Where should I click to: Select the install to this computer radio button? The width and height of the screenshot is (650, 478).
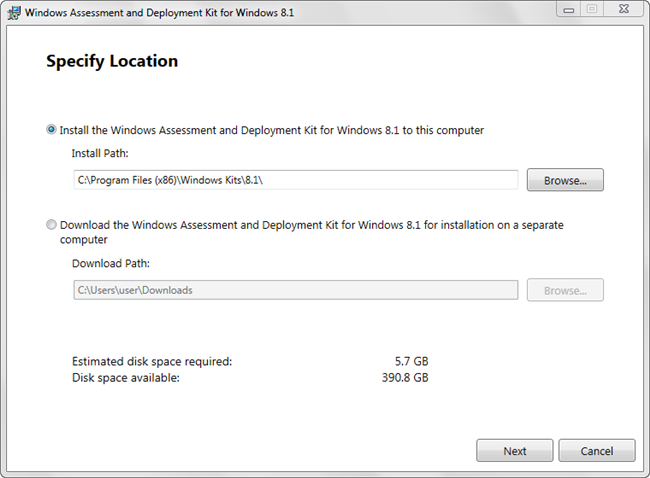(52, 130)
